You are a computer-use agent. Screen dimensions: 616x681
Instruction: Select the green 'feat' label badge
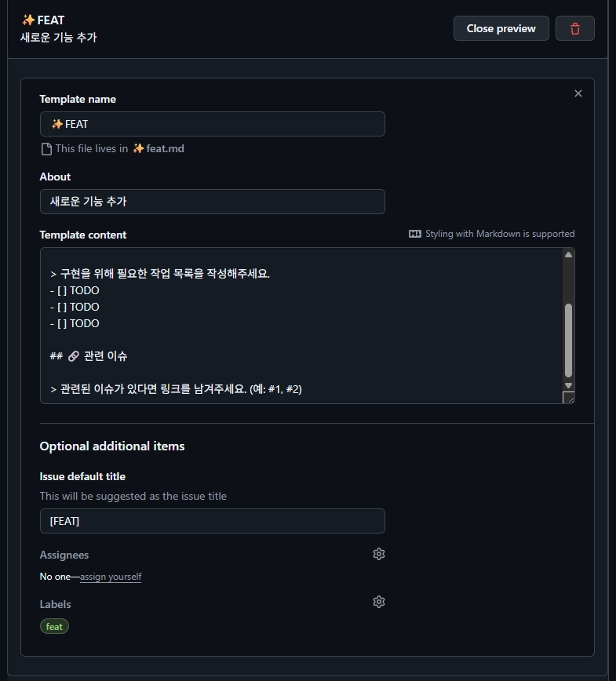(54, 627)
